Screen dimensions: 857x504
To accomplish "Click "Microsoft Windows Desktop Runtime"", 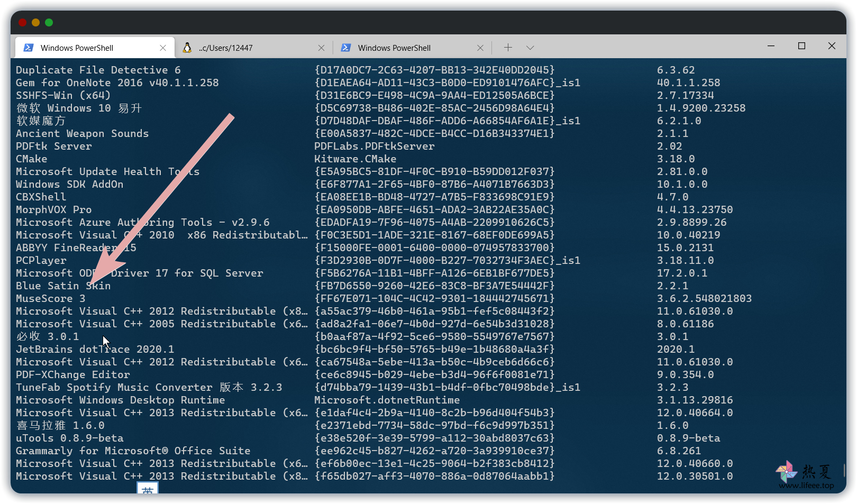I will 121,400.
